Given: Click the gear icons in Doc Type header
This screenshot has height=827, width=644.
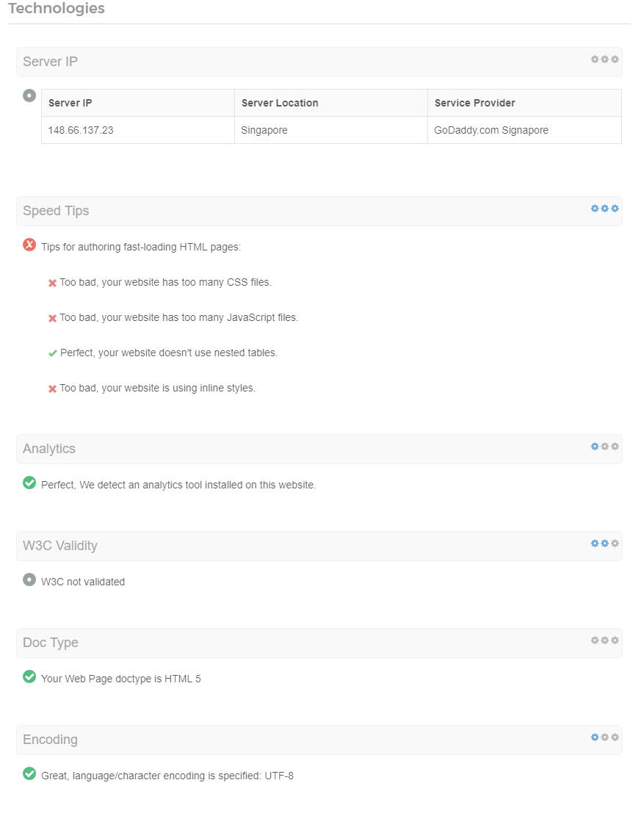Looking at the screenshot, I should click(604, 641).
